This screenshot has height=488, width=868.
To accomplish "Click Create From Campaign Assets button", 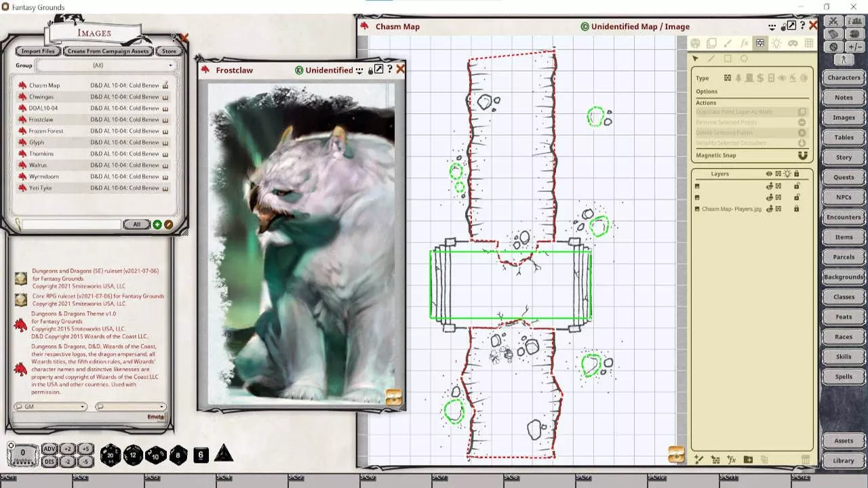I will coord(108,52).
